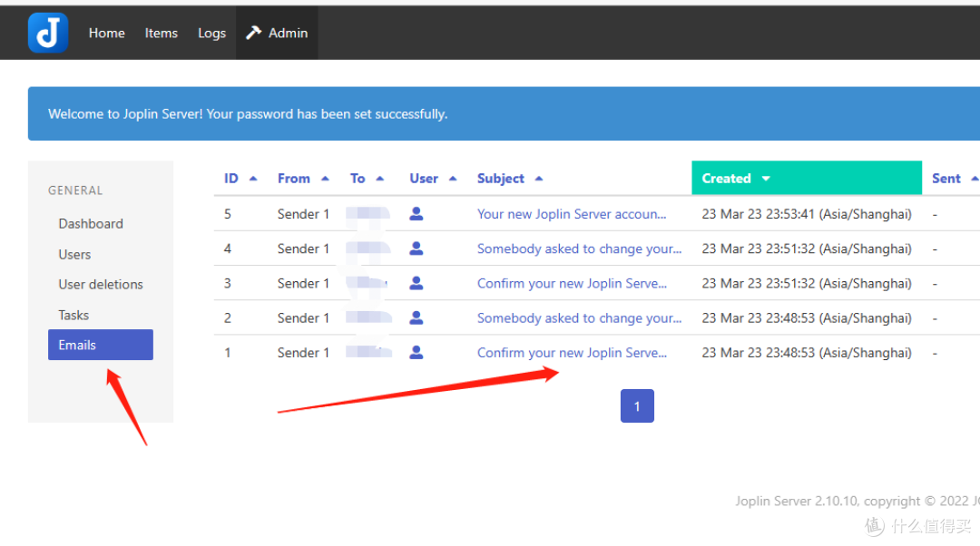The height and width of the screenshot is (546, 980).
Task: Open the Logs page
Action: (211, 33)
